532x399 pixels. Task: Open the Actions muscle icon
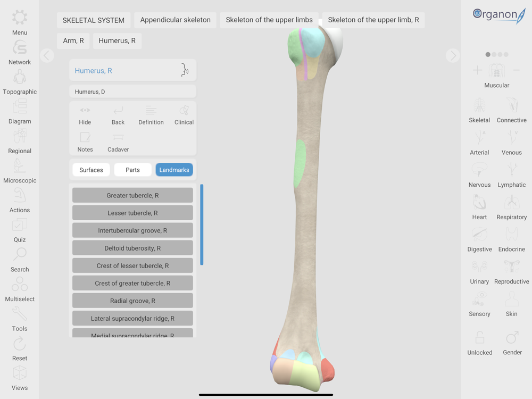[20, 195]
